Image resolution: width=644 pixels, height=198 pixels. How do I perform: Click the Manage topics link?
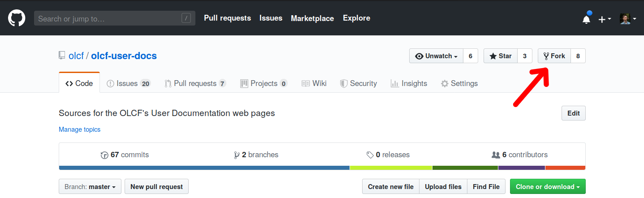(x=79, y=129)
